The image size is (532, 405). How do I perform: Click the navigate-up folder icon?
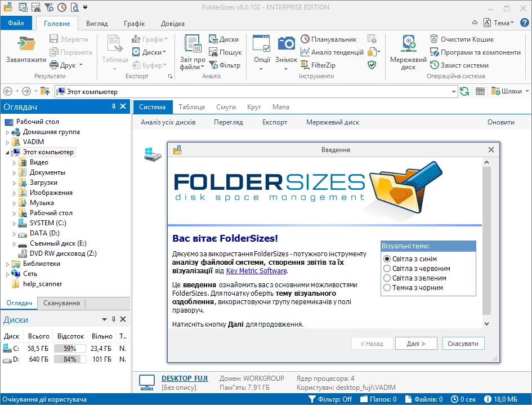click(45, 91)
